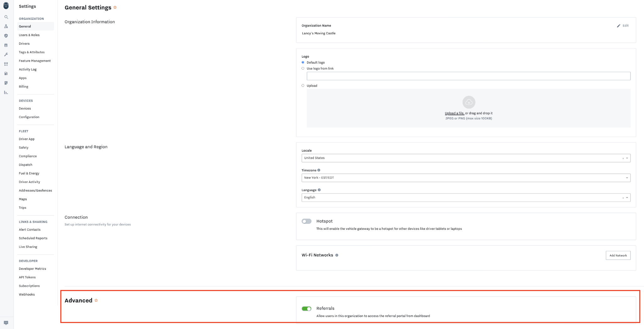Enable the Hotspot toggle
Screen dimensions: 644x329
(306, 221)
